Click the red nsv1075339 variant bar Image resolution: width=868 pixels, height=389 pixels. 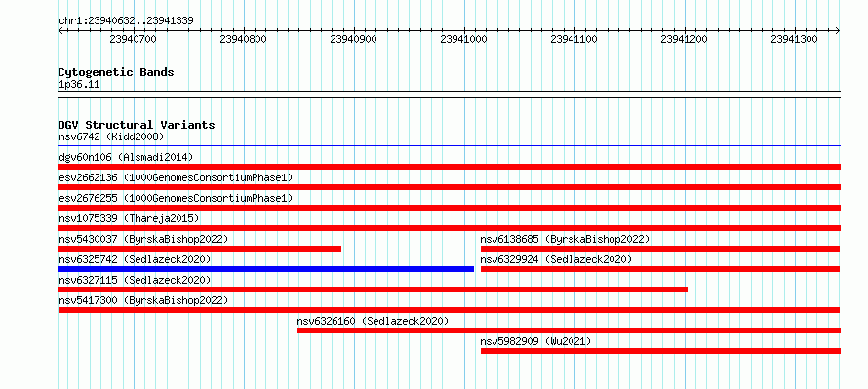tap(449, 228)
